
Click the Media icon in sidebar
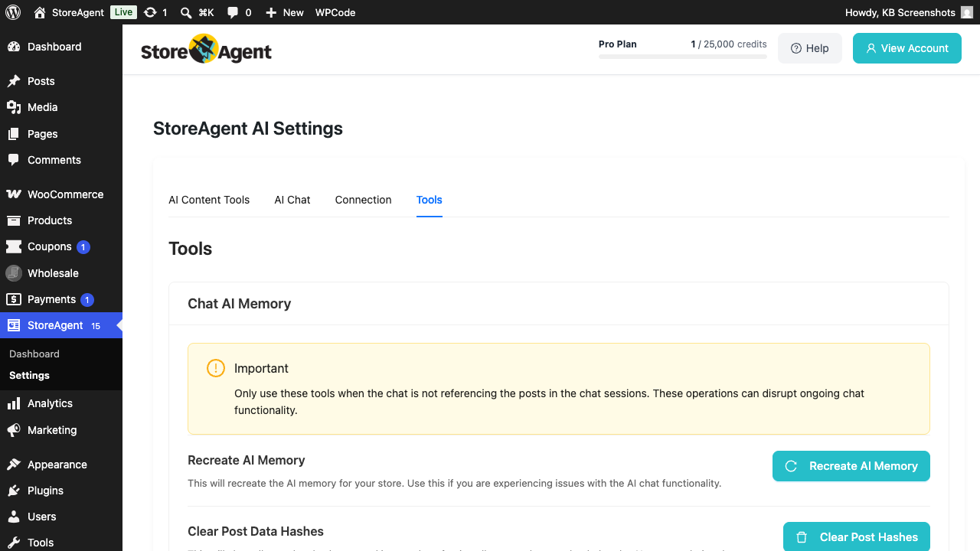point(14,107)
